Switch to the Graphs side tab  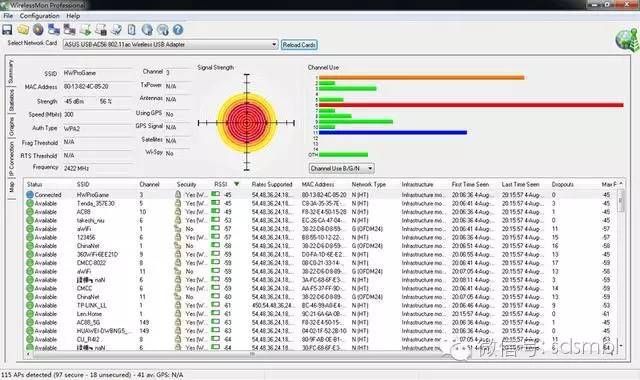coord(11,126)
